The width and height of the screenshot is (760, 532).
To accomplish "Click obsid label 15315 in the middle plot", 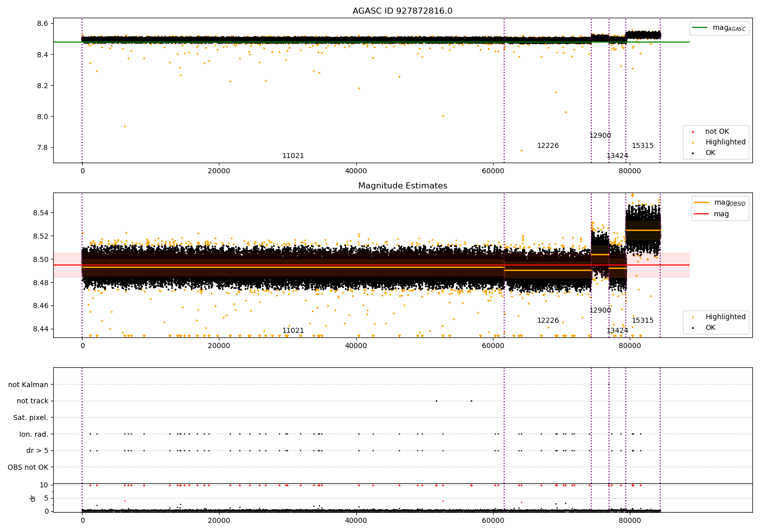I will coord(642,321).
